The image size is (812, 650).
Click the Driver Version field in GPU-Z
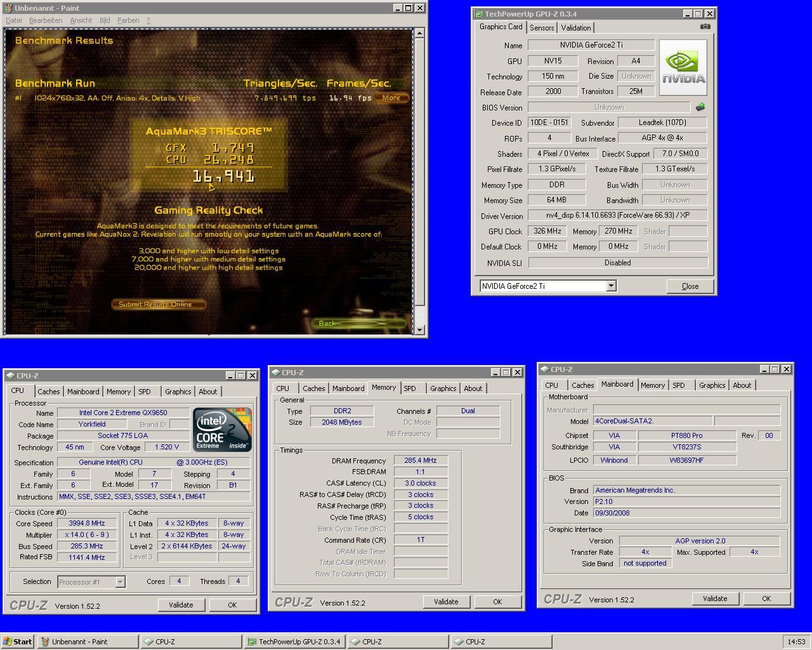pyautogui.click(x=617, y=216)
